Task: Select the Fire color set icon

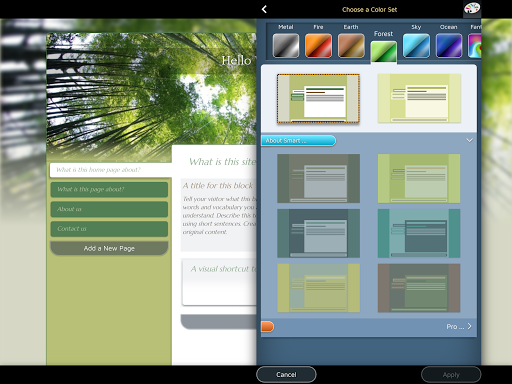Action: click(318, 46)
